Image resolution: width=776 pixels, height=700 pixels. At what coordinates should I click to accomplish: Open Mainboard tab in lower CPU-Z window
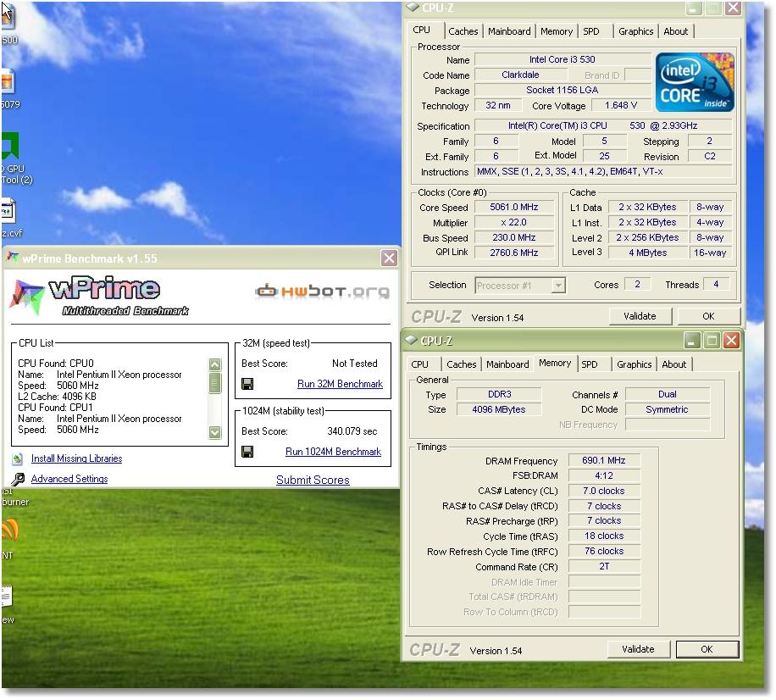(507, 364)
